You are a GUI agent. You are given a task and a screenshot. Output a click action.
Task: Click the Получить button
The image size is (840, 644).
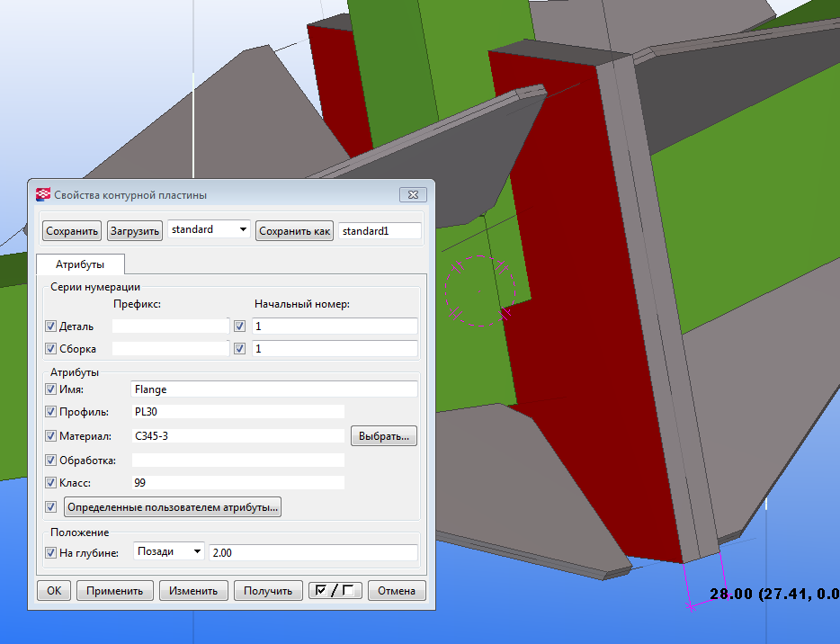(x=268, y=591)
